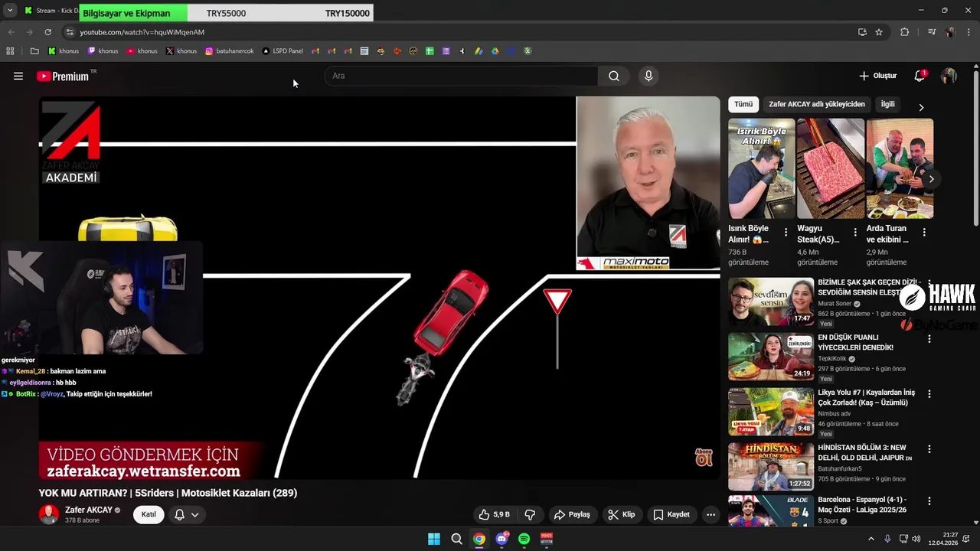Reload the page in Chrome
This screenshot has width=980, height=551.
pyautogui.click(x=47, y=32)
